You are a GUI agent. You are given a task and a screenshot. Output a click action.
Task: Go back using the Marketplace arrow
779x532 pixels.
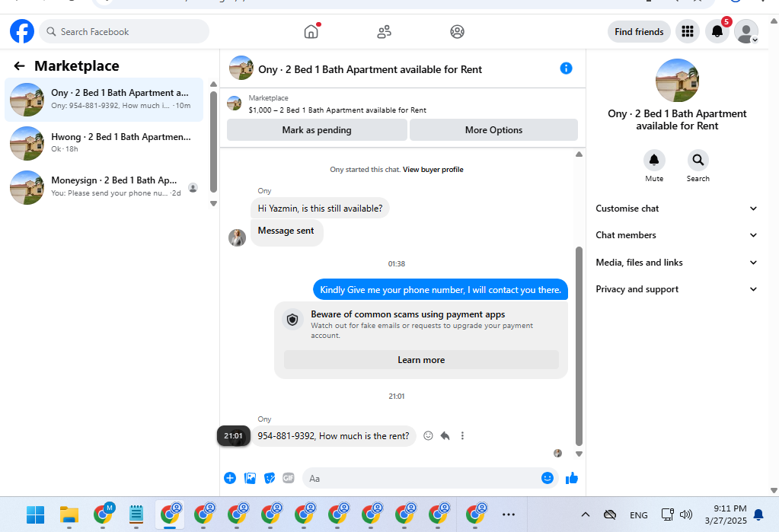point(19,66)
